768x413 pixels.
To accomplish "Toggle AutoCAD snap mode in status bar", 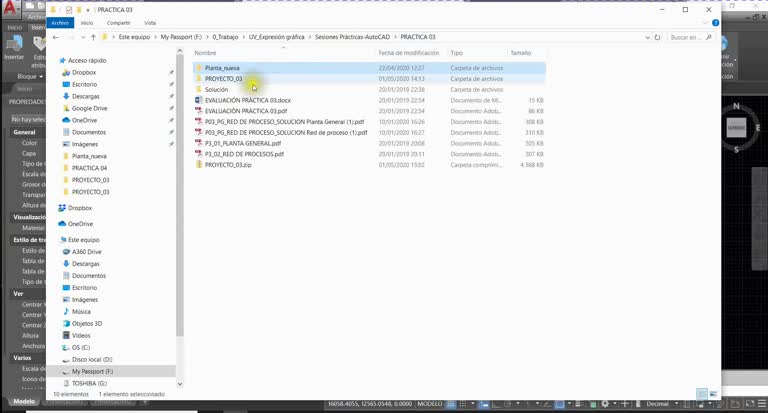I will pyautogui.click(x=463, y=404).
